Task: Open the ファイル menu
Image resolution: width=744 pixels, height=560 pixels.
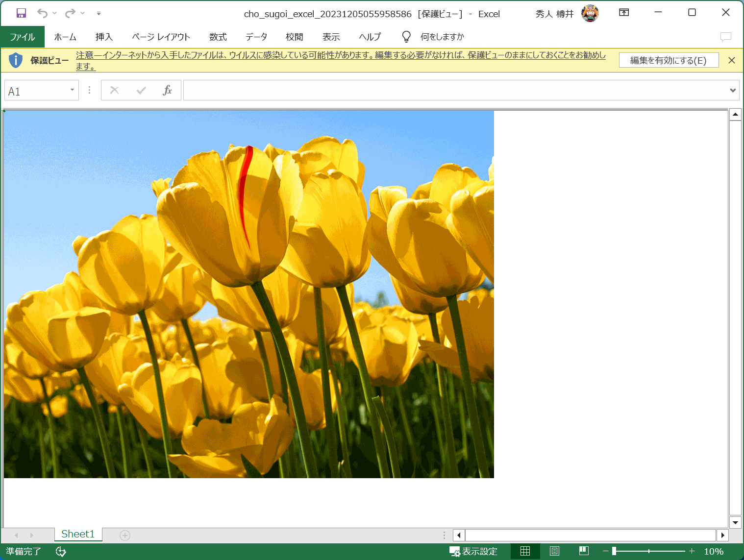Action: [x=22, y=36]
